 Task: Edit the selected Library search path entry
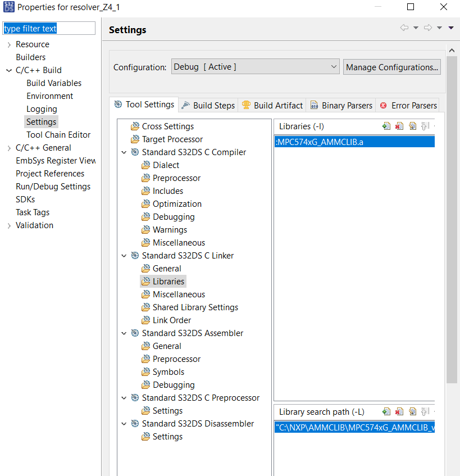coord(412,412)
